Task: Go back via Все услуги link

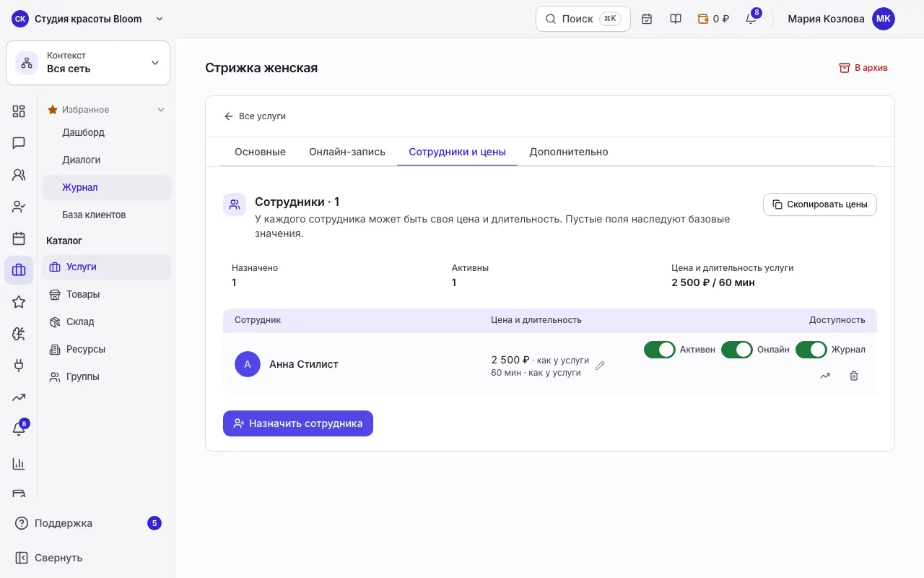Action: (x=255, y=116)
